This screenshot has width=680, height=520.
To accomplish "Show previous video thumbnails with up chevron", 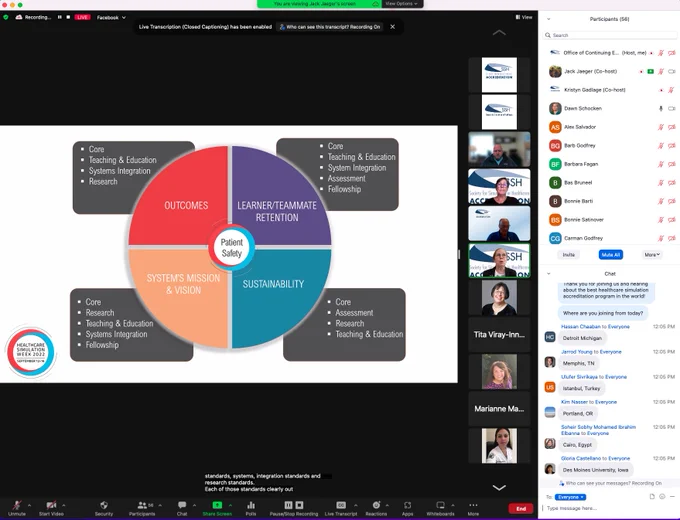I will (499, 33).
